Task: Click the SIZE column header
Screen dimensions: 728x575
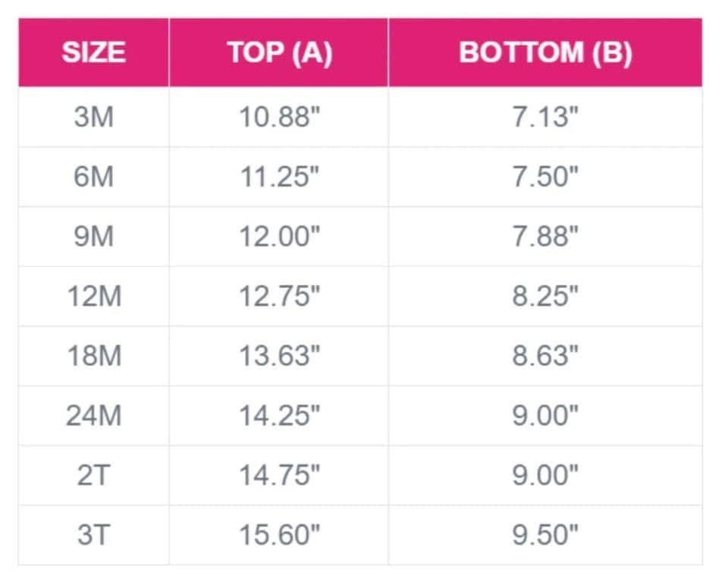Action: (x=93, y=53)
